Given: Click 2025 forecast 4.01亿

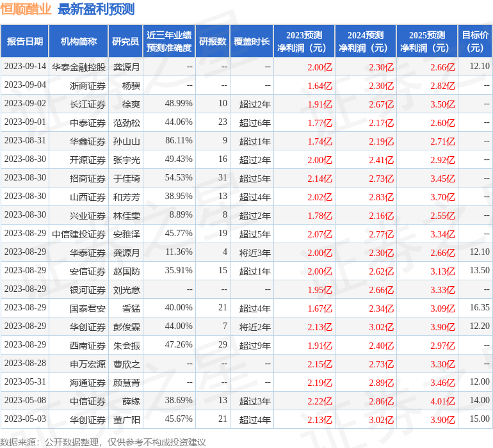Looking at the screenshot, I should click(x=442, y=401).
